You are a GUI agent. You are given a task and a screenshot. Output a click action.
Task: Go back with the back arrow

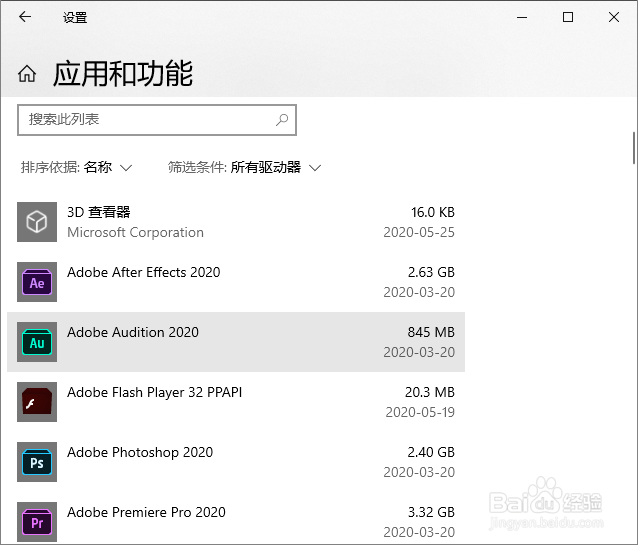point(25,17)
